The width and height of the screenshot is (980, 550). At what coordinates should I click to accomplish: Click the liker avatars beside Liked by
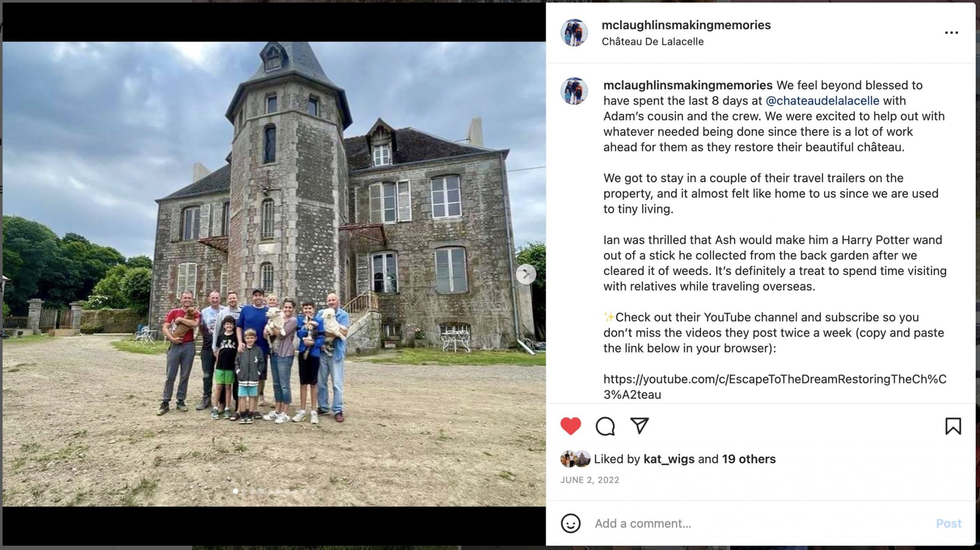575,459
